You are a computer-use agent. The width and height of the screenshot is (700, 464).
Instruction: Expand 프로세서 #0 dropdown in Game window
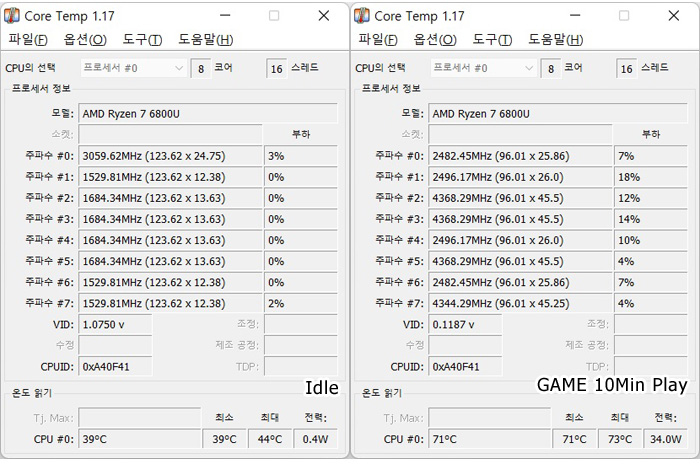tap(483, 68)
